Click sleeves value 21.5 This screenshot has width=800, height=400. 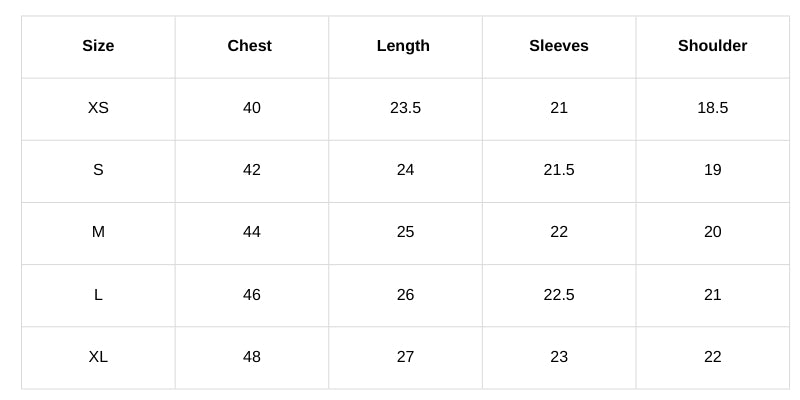click(559, 170)
